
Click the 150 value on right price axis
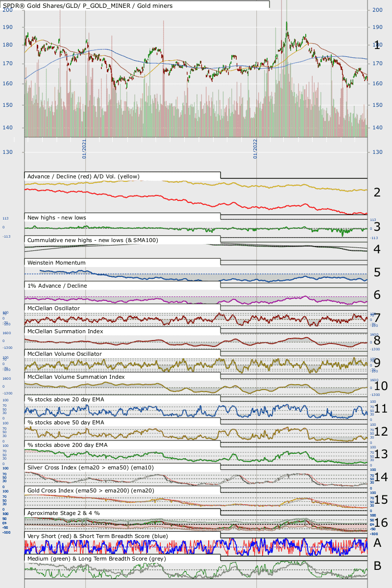[378, 105]
